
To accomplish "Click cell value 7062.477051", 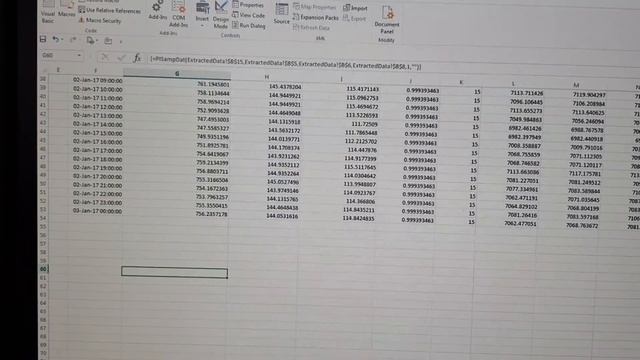I will click(520, 224).
